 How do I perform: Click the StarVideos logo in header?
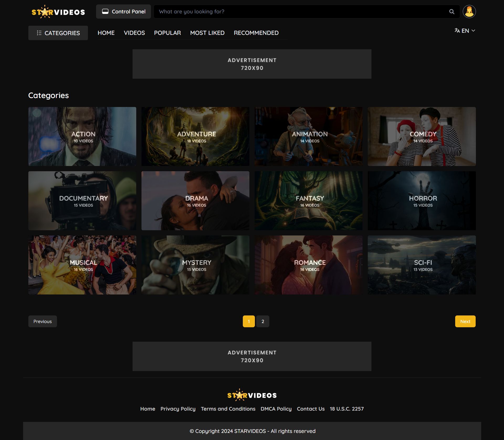(58, 12)
